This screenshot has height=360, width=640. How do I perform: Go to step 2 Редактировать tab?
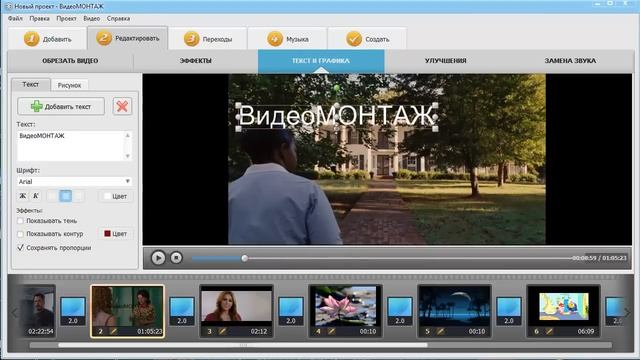click(x=127, y=38)
